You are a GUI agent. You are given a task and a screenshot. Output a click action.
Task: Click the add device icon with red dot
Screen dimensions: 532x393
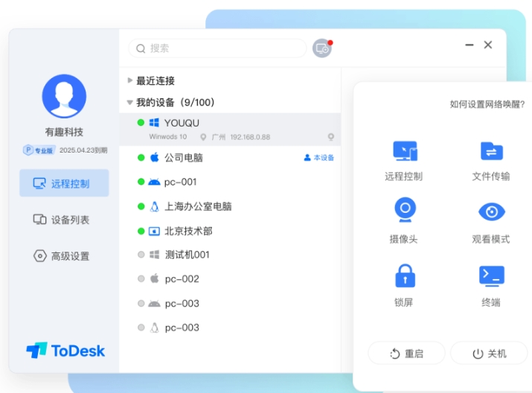click(x=322, y=48)
